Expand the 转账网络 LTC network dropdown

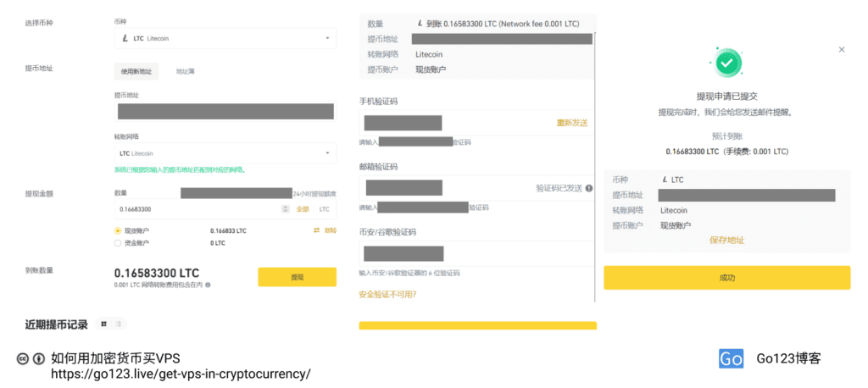point(225,153)
